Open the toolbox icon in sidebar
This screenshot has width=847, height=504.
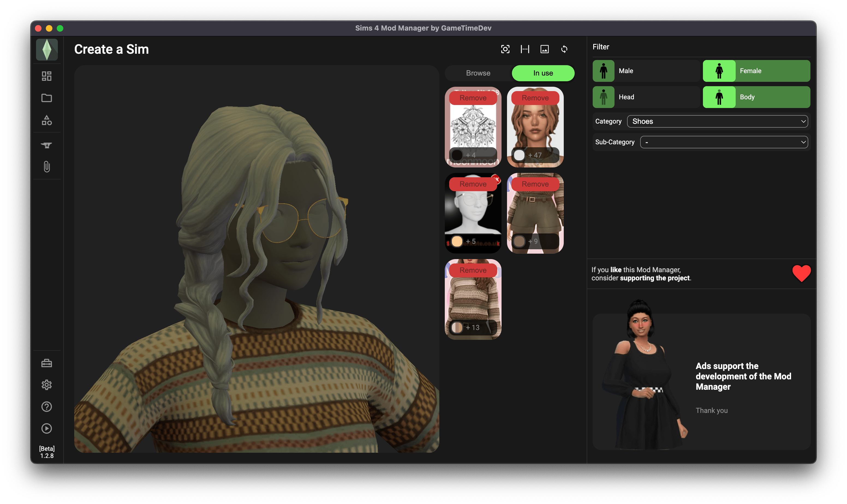pyautogui.click(x=47, y=363)
